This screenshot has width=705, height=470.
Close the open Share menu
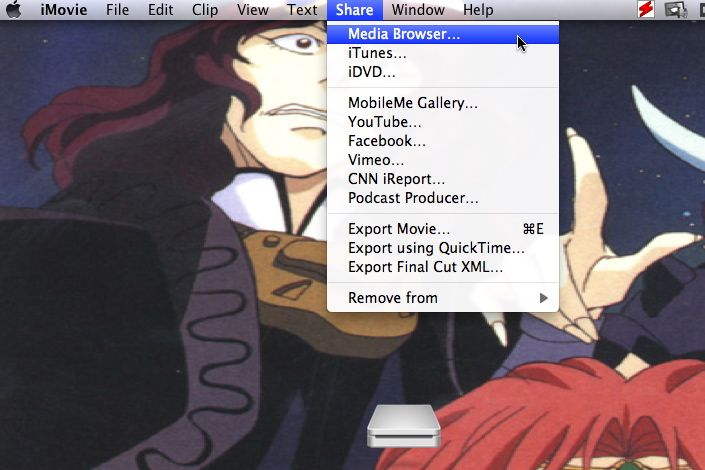coord(354,9)
